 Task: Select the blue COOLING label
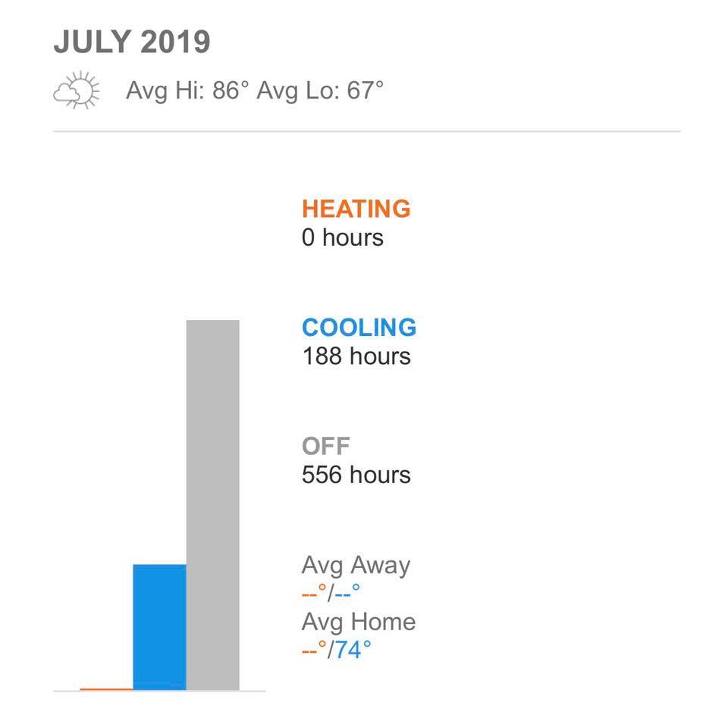pyautogui.click(x=359, y=328)
